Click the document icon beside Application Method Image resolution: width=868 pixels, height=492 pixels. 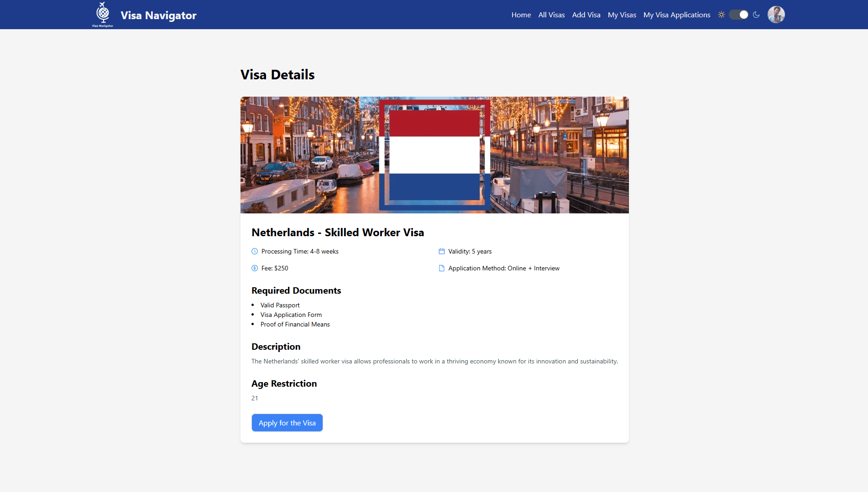[441, 268]
